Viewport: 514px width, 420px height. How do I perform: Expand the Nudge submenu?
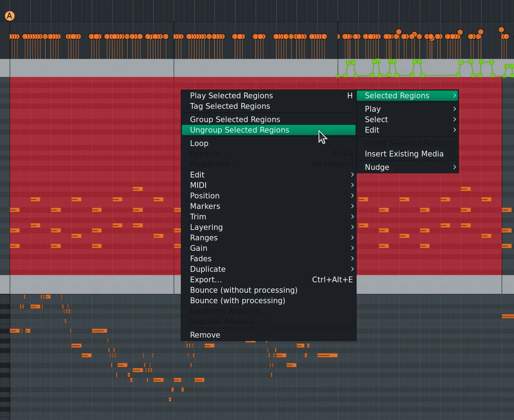click(x=407, y=167)
